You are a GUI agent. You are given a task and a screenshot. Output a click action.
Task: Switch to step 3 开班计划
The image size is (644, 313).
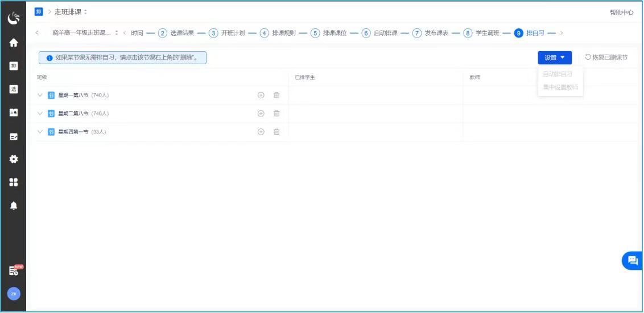tap(227, 33)
